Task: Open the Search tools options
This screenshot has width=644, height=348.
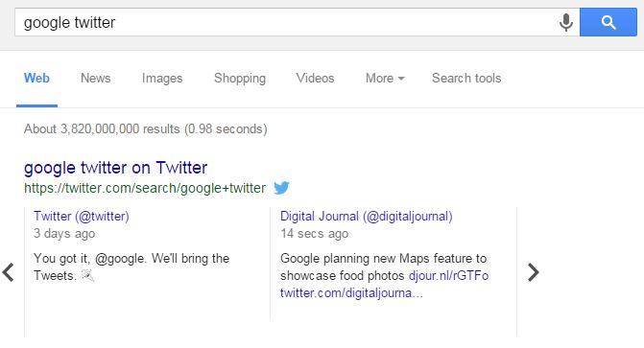Action: [x=466, y=78]
